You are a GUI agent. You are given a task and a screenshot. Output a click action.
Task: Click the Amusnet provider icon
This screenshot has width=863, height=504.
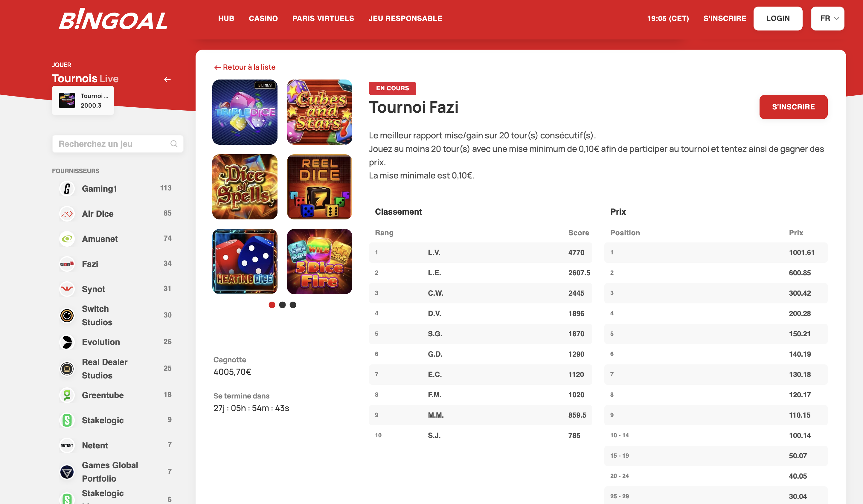tap(67, 239)
